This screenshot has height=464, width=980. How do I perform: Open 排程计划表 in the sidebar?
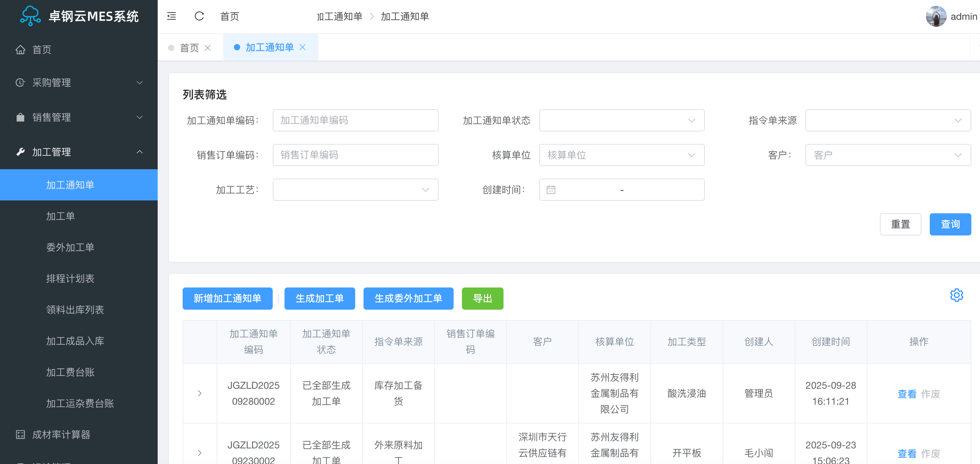tap(70, 278)
